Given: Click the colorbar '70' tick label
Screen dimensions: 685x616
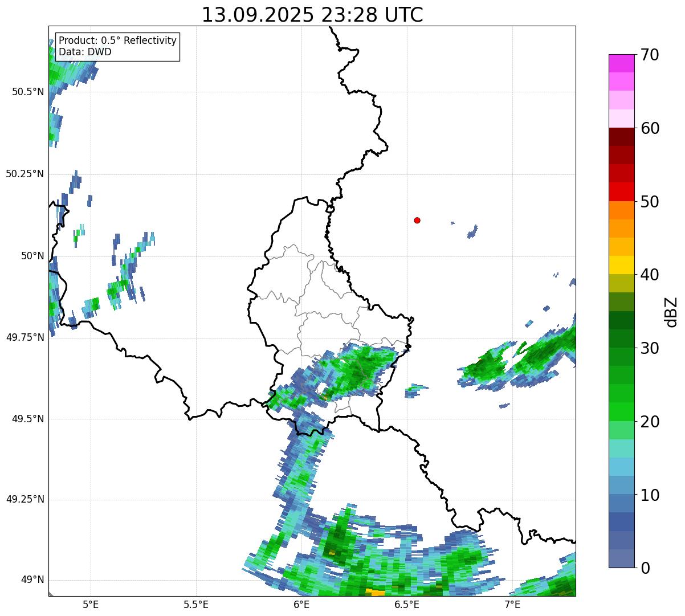Looking at the screenshot, I should (650, 55).
